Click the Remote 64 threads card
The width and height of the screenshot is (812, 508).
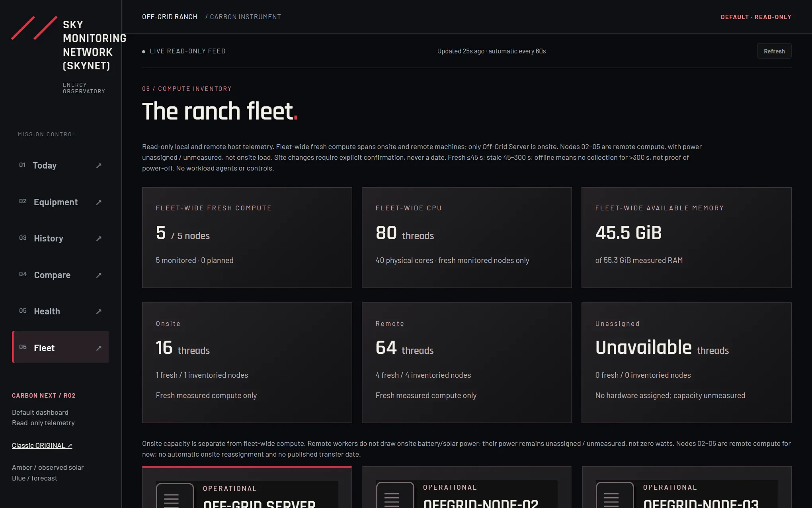(x=467, y=363)
